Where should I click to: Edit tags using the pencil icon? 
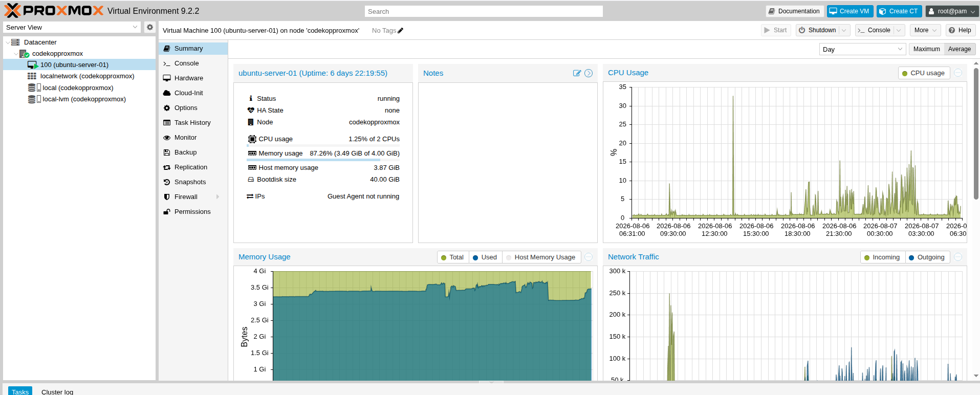coord(400,31)
